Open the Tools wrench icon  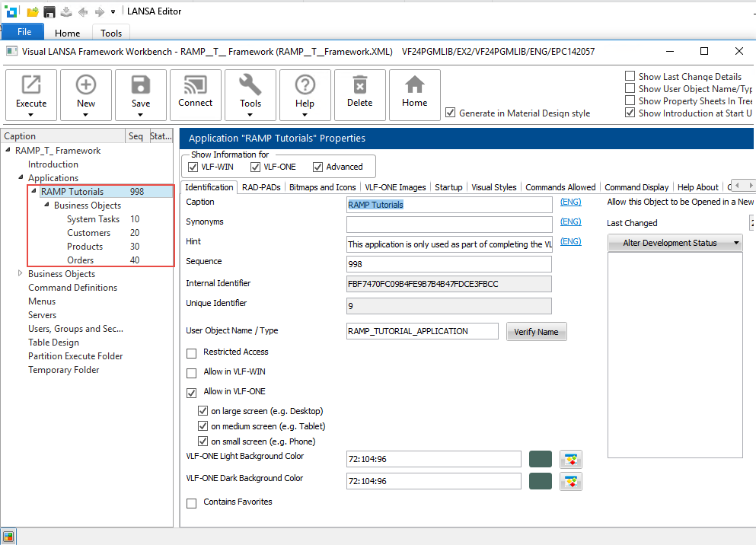pos(250,85)
